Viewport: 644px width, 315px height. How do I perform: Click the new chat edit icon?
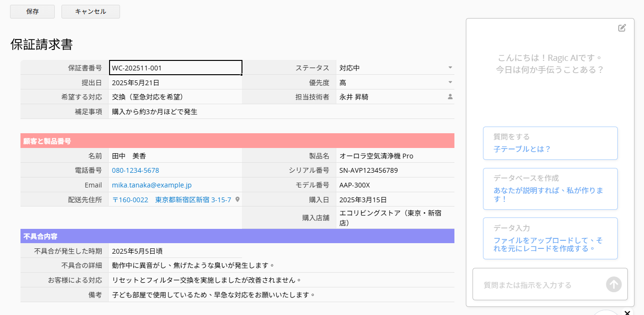point(622,28)
